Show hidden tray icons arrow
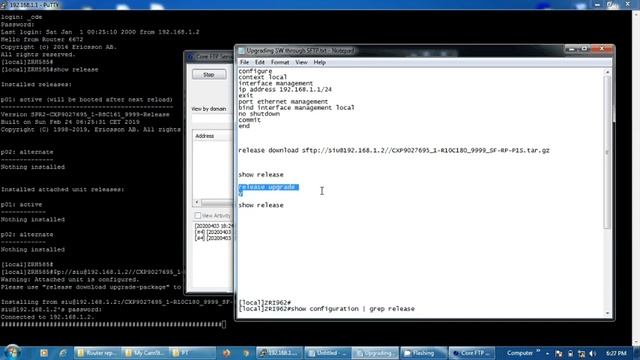Screen dimensions: 640x360 (x=547, y=353)
